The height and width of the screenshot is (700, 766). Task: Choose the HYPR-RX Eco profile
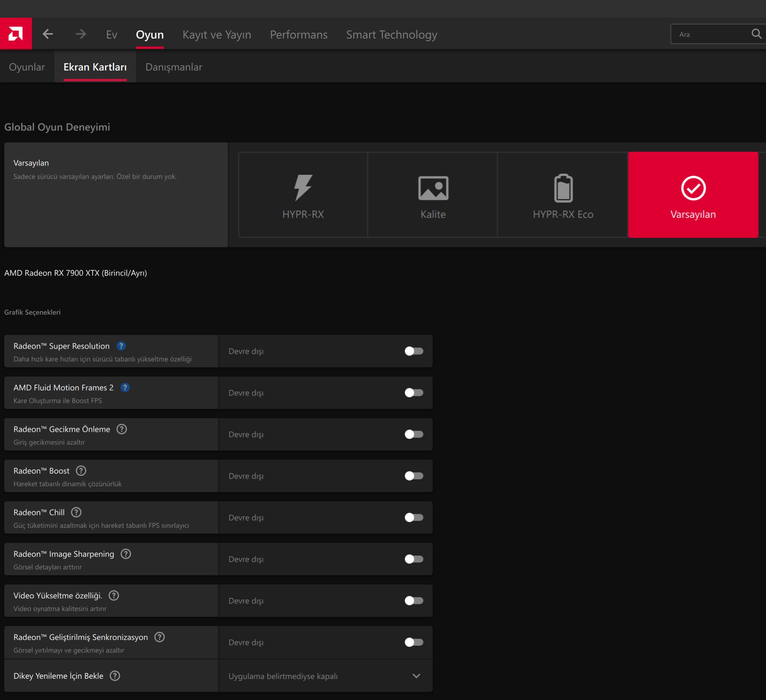[x=563, y=195]
